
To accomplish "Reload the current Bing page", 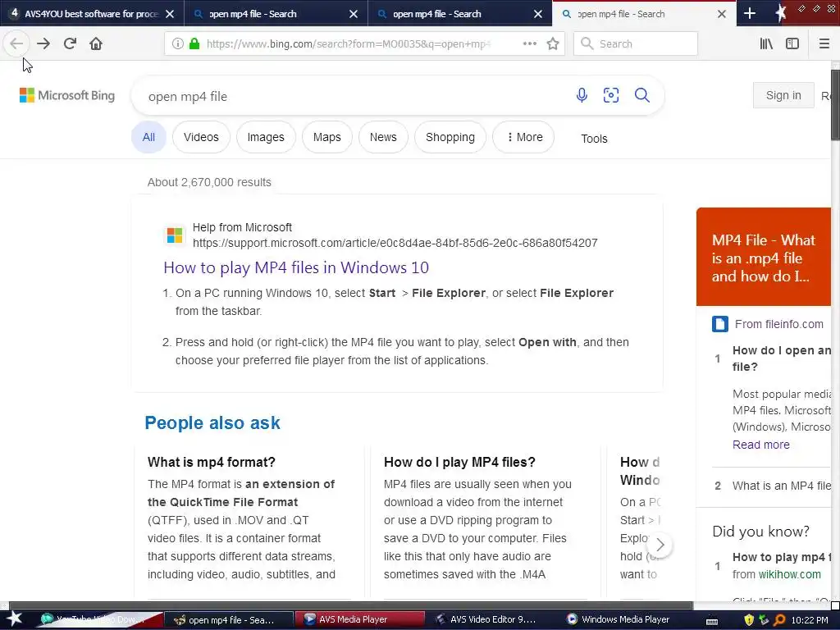I will point(70,43).
